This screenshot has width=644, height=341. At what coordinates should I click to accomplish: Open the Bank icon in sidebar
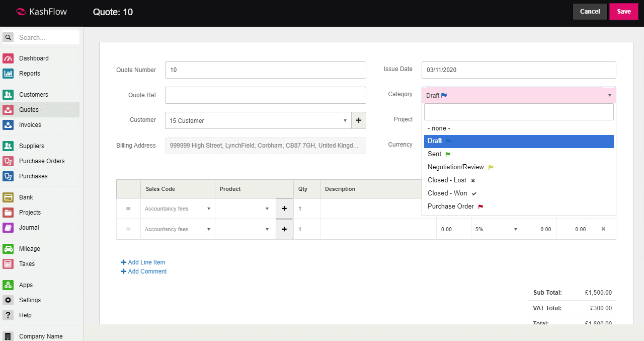point(8,197)
